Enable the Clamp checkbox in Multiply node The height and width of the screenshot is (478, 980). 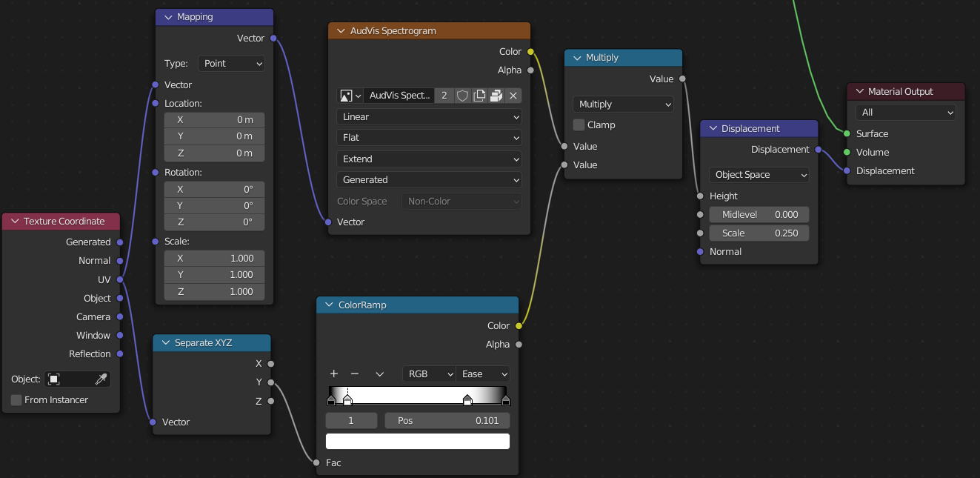pos(579,125)
